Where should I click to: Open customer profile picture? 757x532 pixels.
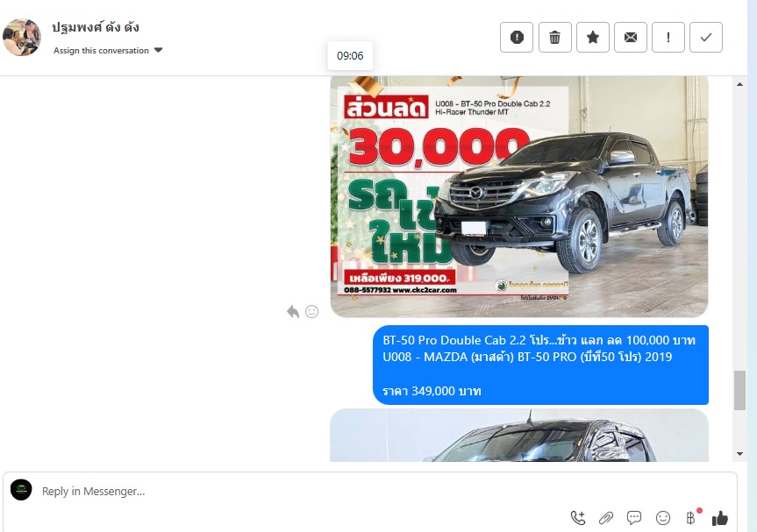pyautogui.click(x=22, y=37)
